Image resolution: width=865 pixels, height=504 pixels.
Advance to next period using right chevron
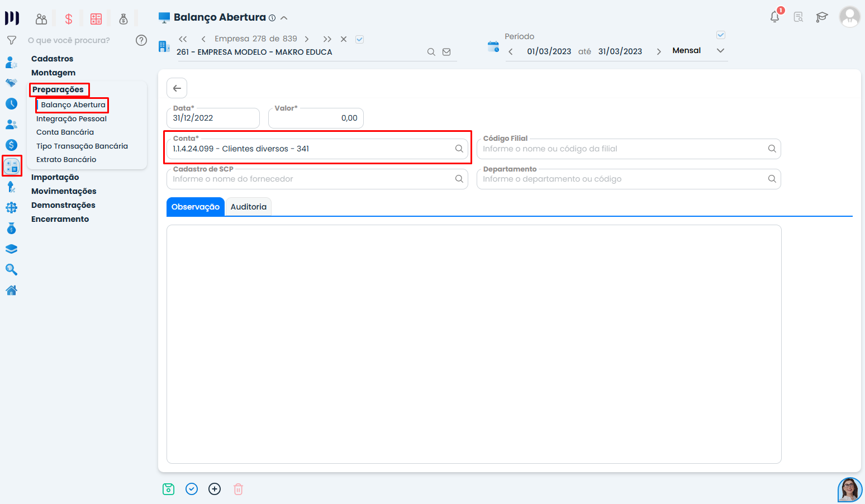click(x=659, y=51)
